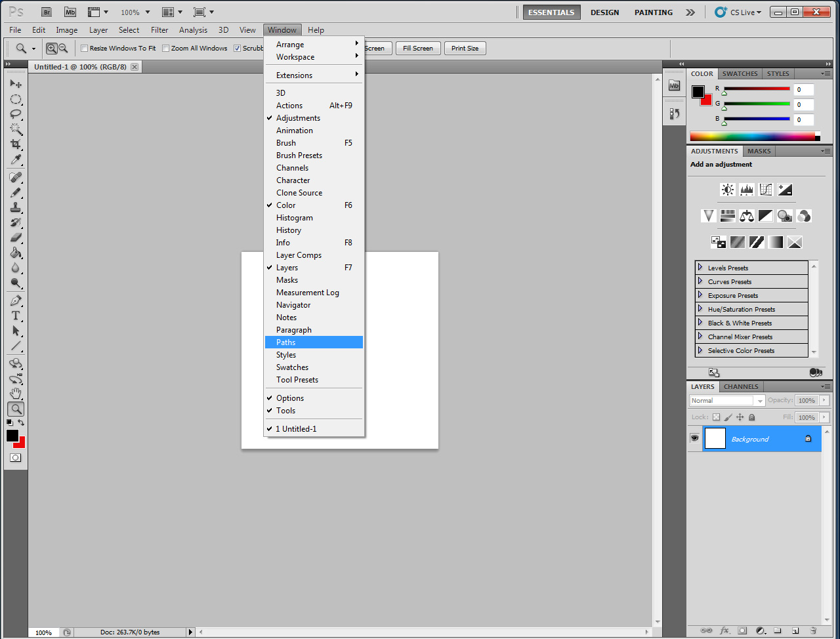This screenshot has height=639, width=840.
Task: Select the Eyedropper tool
Action: tap(16, 159)
